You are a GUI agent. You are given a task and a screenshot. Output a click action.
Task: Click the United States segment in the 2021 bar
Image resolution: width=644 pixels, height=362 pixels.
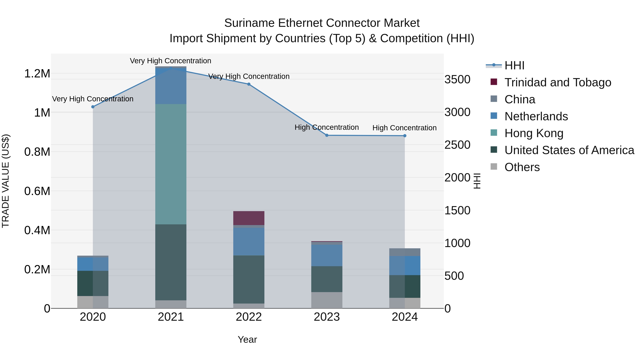coord(171,262)
